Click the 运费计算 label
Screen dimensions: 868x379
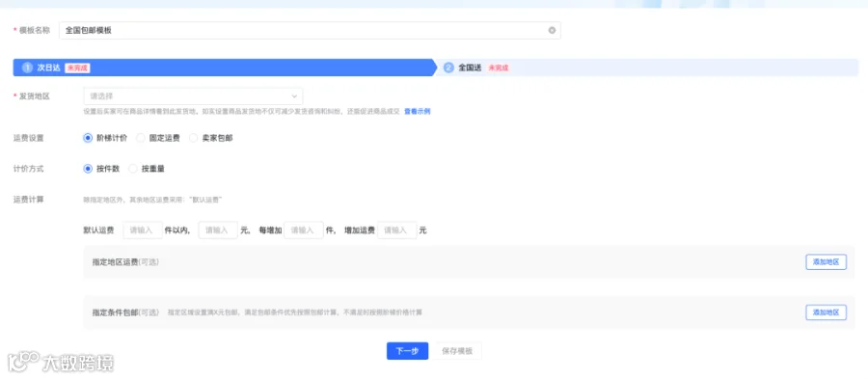[x=28, y=200]
